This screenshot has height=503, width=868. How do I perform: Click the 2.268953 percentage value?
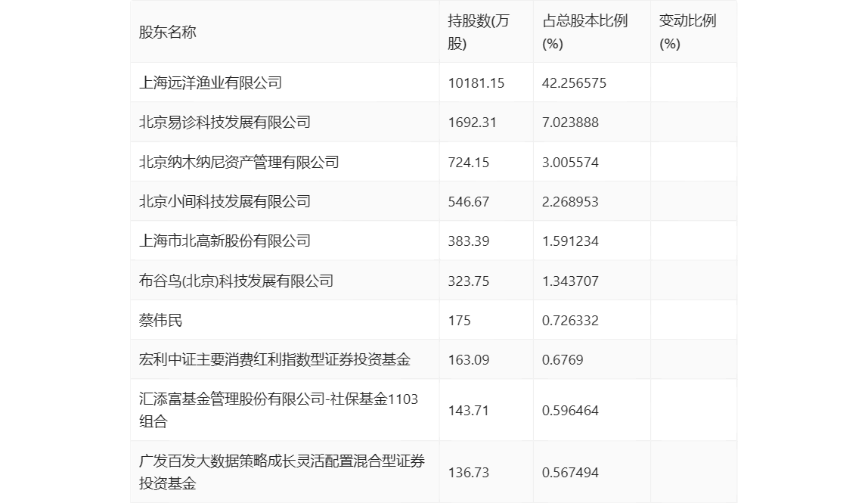[570, 202]
